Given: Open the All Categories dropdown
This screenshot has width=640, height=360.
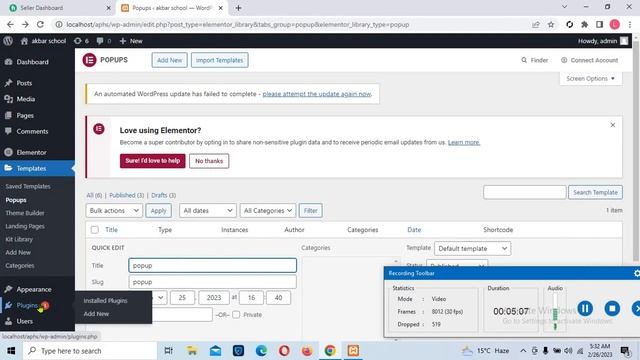Looking at the screenshot, I should point(268,211).
